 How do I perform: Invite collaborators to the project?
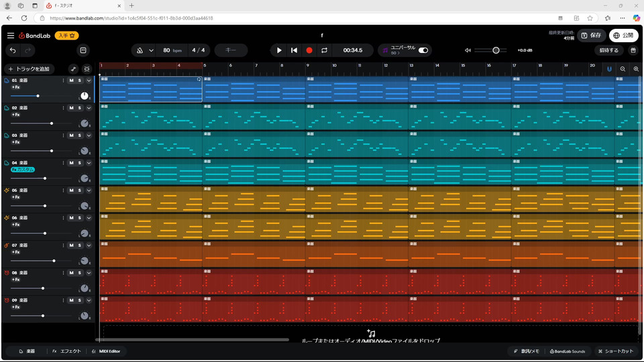click(x=608, y=50)
